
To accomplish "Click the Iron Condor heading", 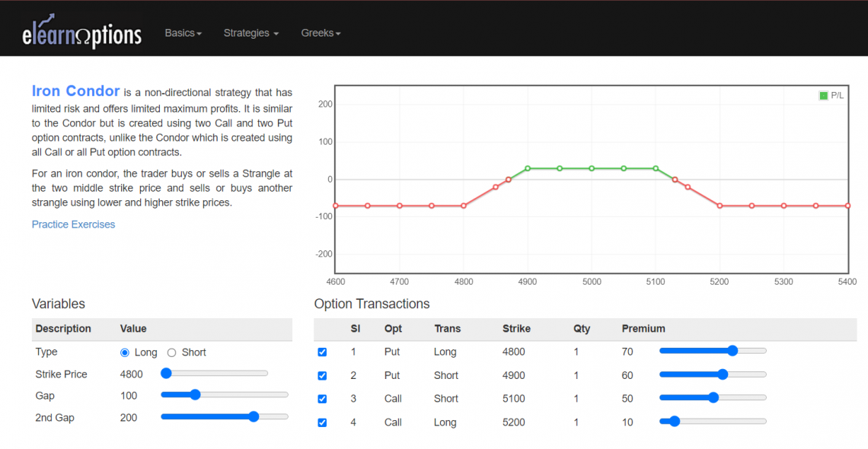I will [75, 91].
